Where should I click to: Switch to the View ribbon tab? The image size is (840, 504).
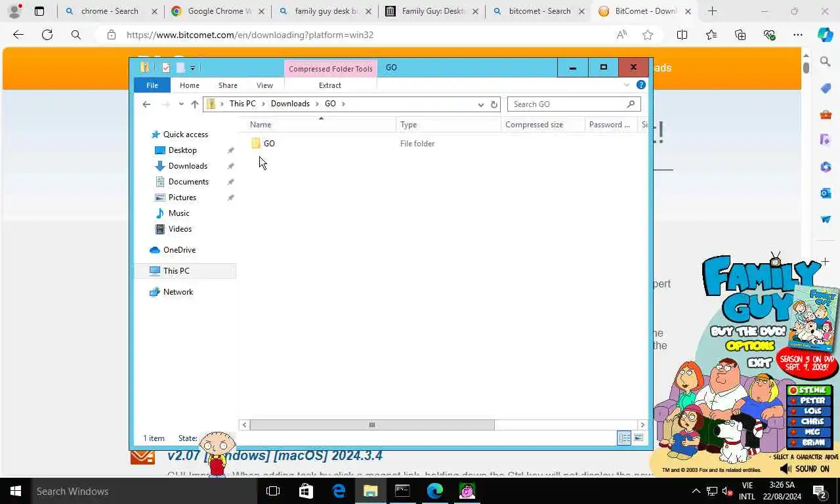click(x=264, y=85)
